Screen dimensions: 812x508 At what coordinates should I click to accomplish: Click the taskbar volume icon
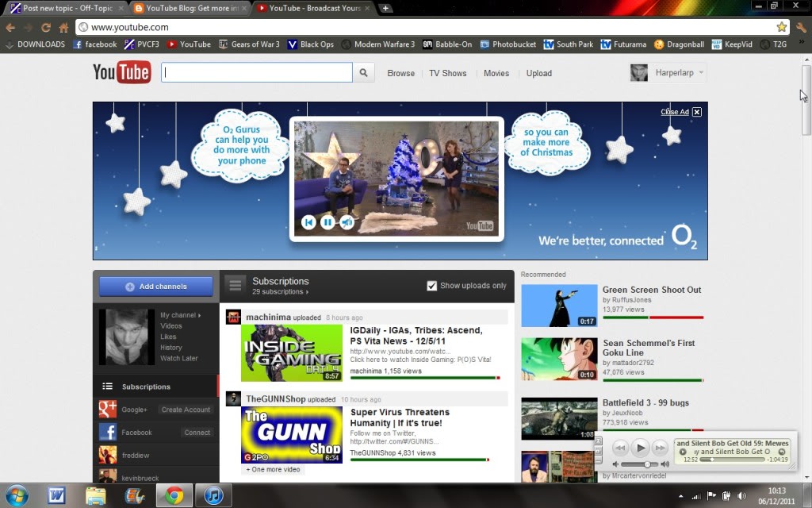coord(741,496)
